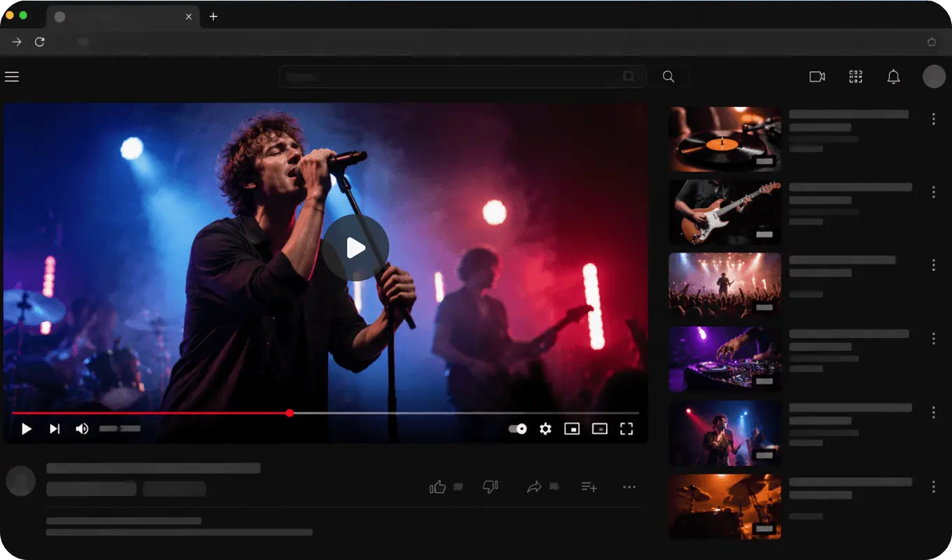The image size is (952, 560).
Task: Mute the video with the speaker icon
Action: (82, 429)
